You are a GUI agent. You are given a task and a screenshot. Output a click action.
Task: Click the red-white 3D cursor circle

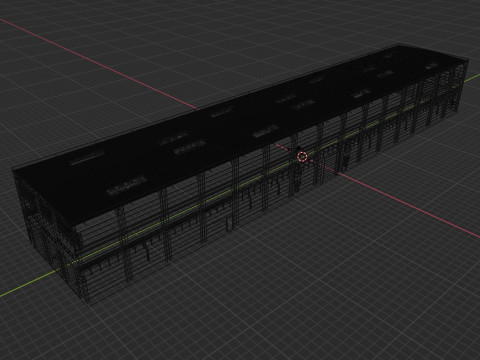tap(302, 156)
